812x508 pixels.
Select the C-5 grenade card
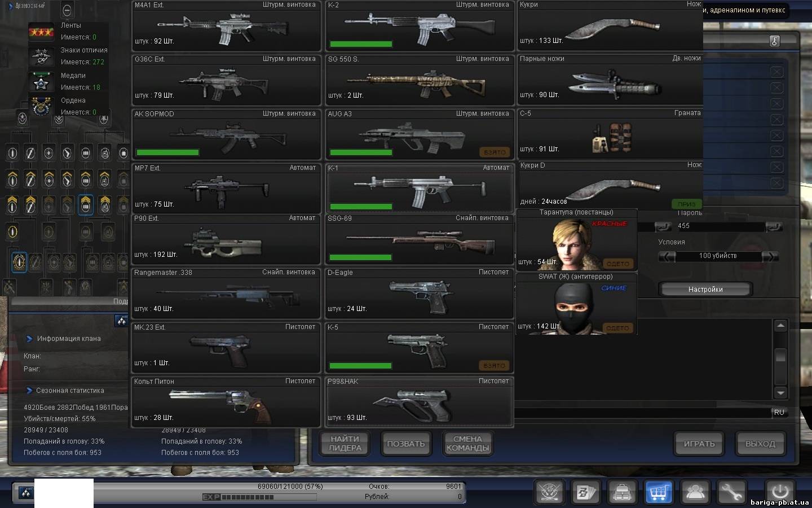pos(610,134)
